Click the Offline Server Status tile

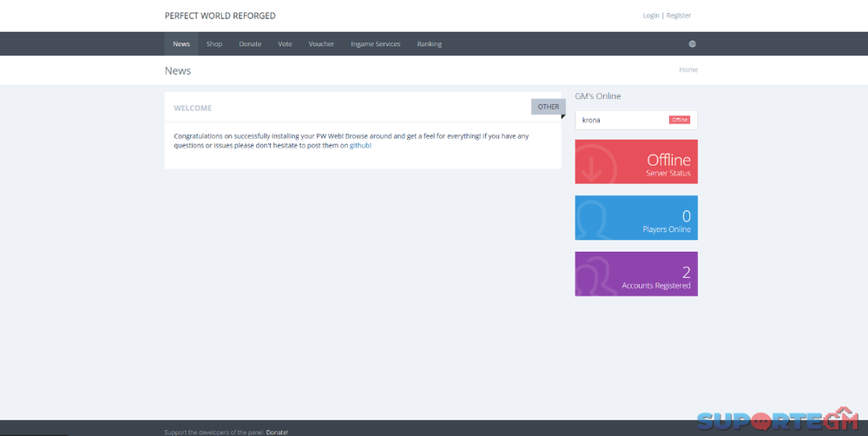pos(635,162)
